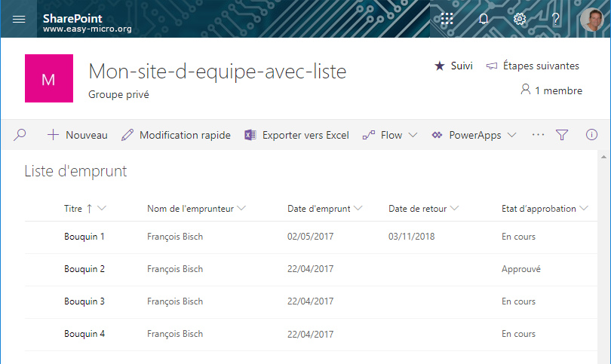Click François Bisch in Bouquin 3 row
The image size is (611, 364).
point(175,301)
